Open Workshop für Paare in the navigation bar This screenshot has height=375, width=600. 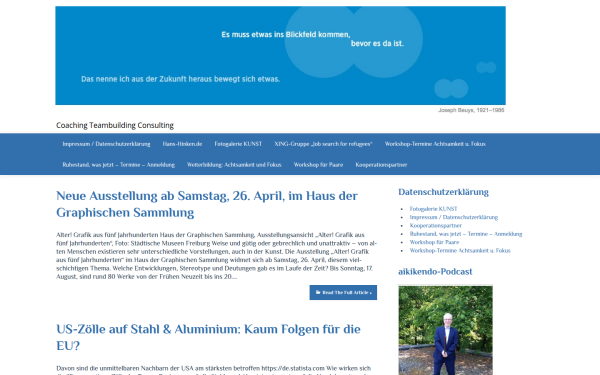pyautogui.click(x=318, y=165)
